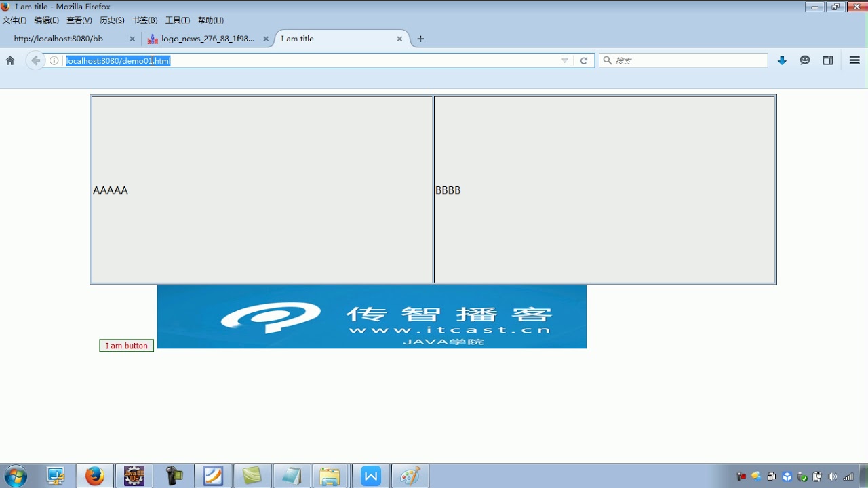The image size is (868, 488).
Task: Open the 文件(F) menu
Action: 14,20
